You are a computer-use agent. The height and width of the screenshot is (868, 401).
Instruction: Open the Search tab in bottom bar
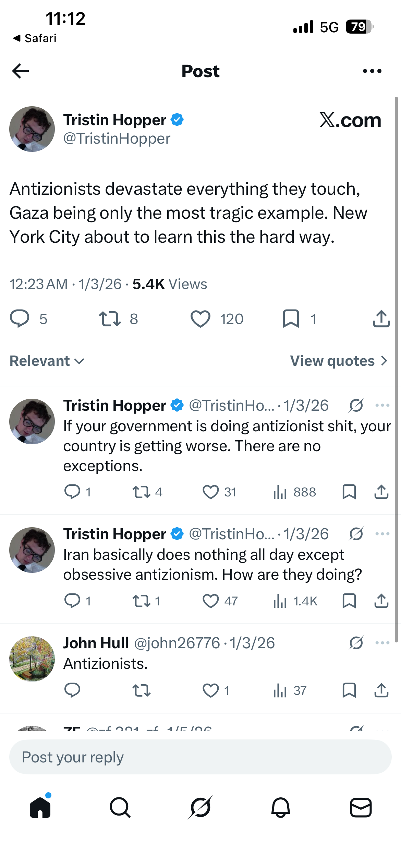[120, 807]
